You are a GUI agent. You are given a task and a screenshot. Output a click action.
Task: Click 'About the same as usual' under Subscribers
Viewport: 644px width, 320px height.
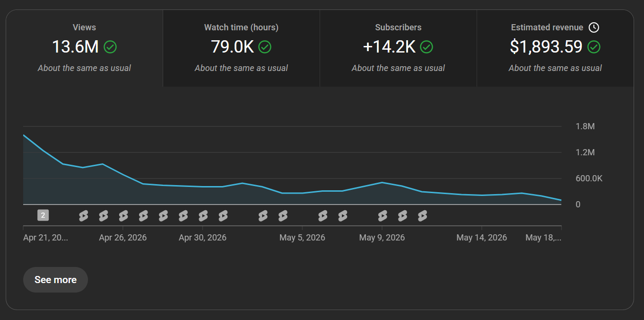click(398, 68)
